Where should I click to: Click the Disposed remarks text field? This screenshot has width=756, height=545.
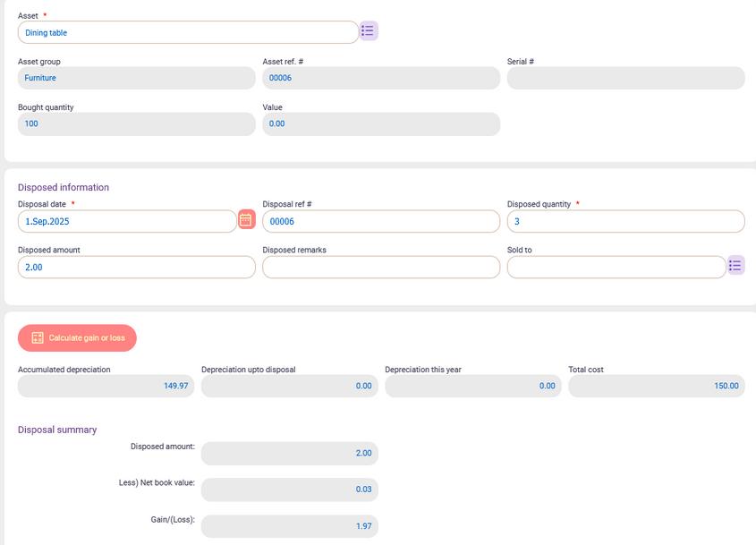pyautogui.click(x=380, y=267)
